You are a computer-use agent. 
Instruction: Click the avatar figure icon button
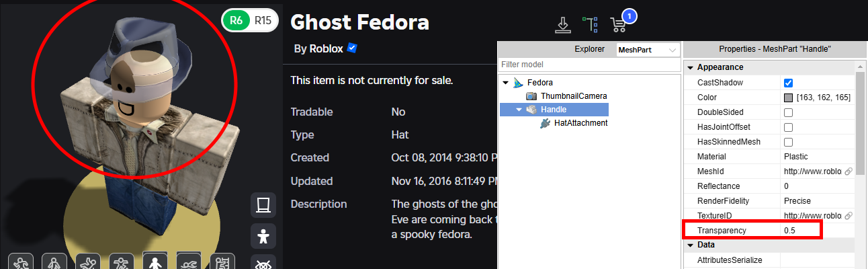[x=263, y=236]
